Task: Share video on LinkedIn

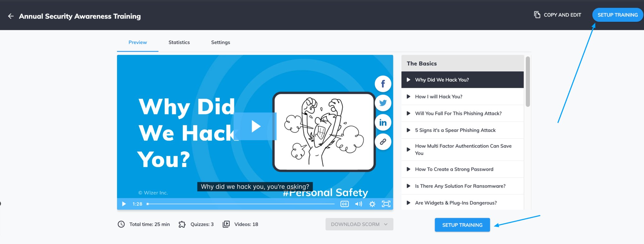Action: pos(383,122)
